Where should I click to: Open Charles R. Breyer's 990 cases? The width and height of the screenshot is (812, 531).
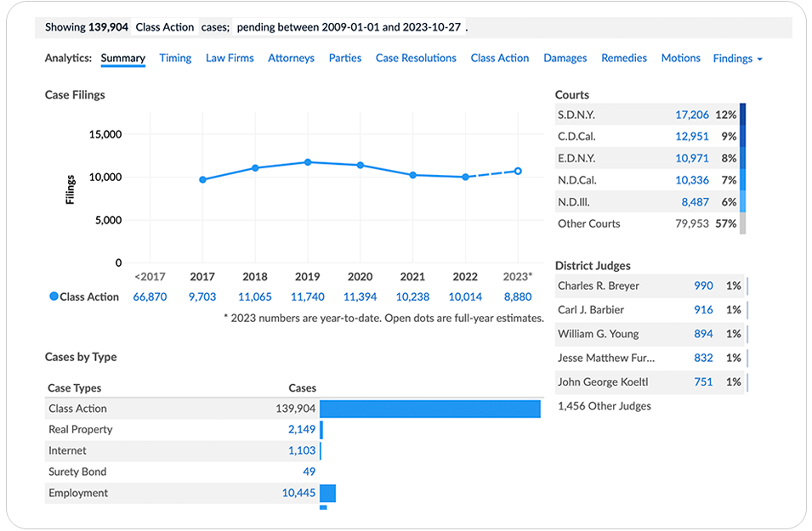703,286
